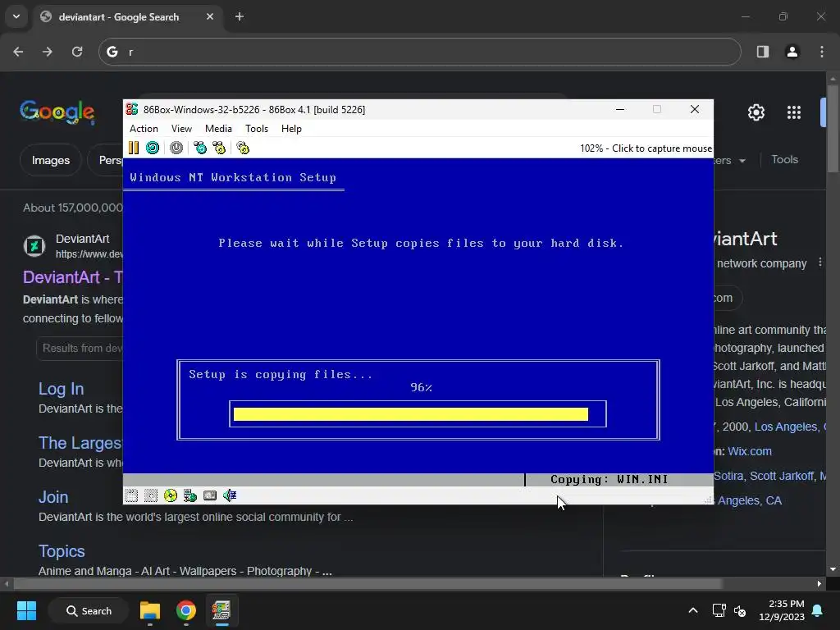Click the CD-ROM disc status icon
The height and width of the screenshot is (630, 840).
pos(171,495)
